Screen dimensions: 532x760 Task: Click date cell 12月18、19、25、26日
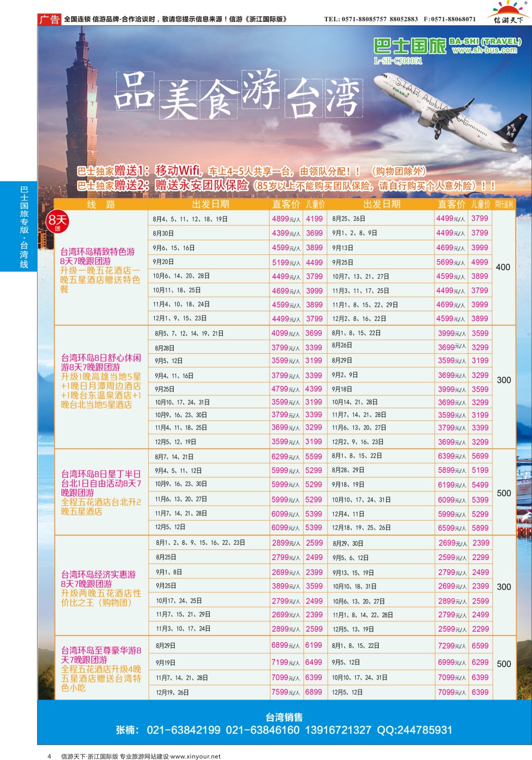(361, 528)
